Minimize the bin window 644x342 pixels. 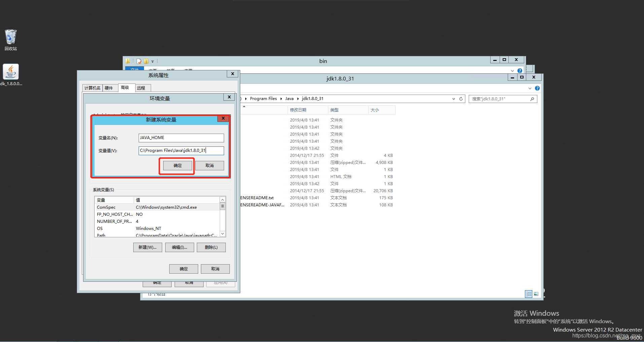coord(495,60)
